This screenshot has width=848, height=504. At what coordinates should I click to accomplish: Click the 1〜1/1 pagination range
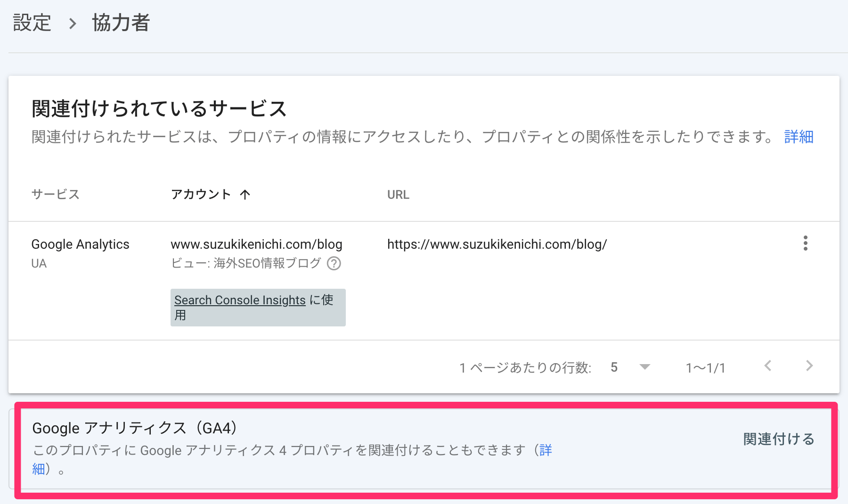[x=705, y=367]
